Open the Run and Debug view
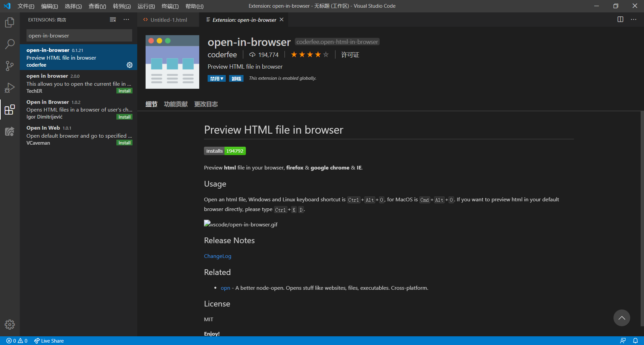This screenshot has height=345, width=644. coord(10,88)
